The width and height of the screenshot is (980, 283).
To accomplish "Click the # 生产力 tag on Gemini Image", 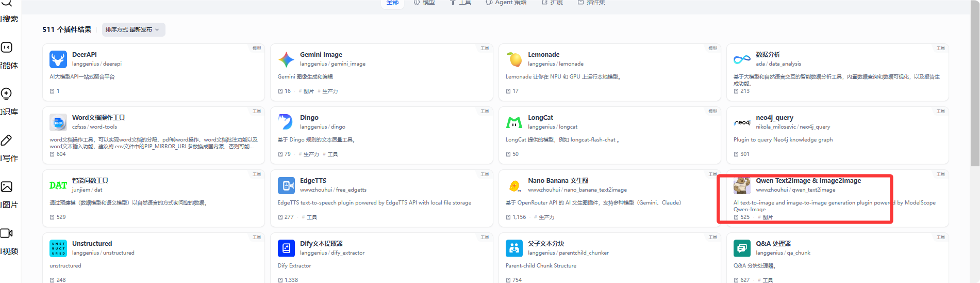I will (x=328, y=91).
